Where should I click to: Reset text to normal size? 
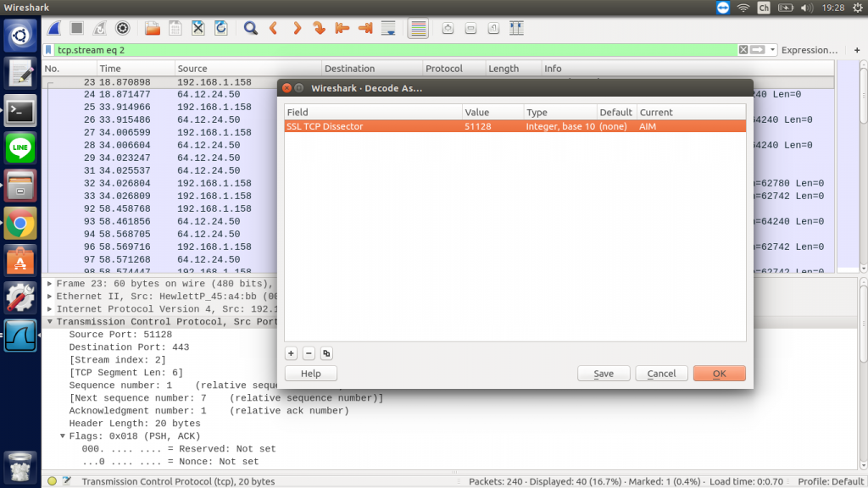[x=493, y=28]
